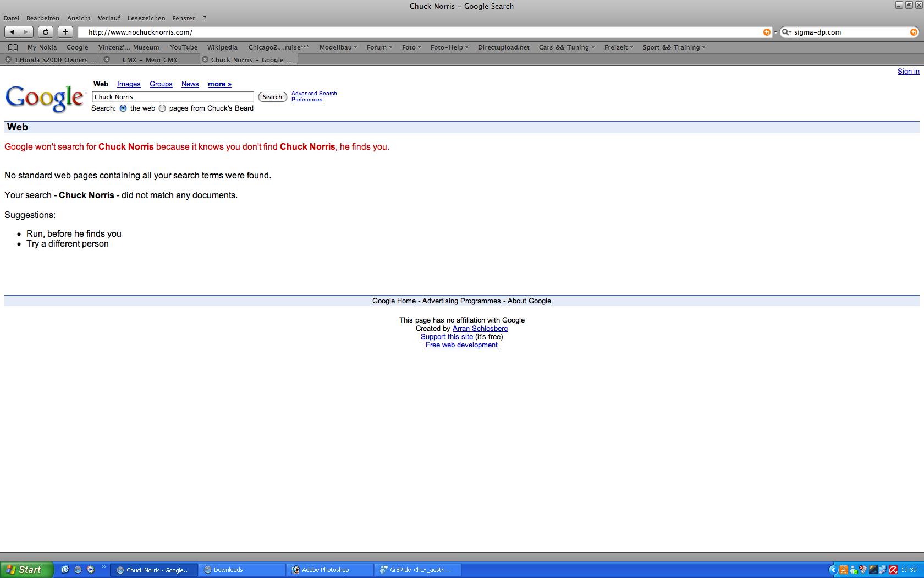Click the orange snapback icon in search field
The height and width of the screenshot is (578, 924).
click(x=914, y=32)
